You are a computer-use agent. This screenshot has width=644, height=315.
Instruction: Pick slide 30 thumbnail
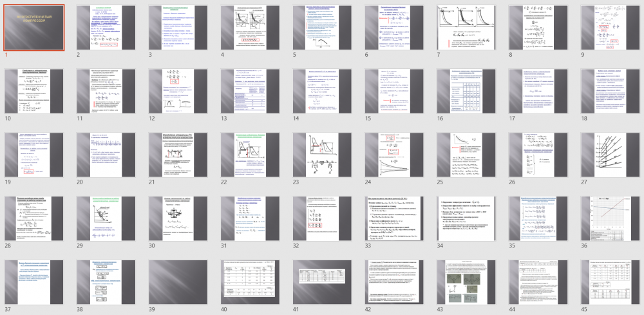(x=178, y=218)
